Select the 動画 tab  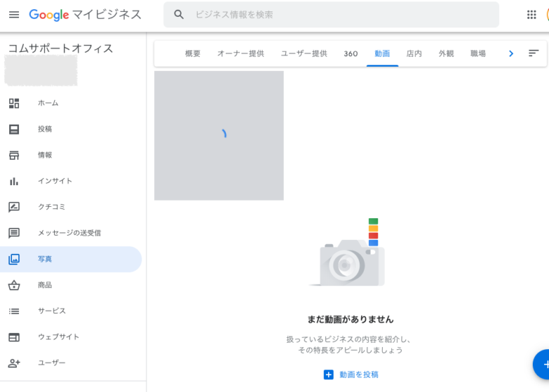point(382,53)
